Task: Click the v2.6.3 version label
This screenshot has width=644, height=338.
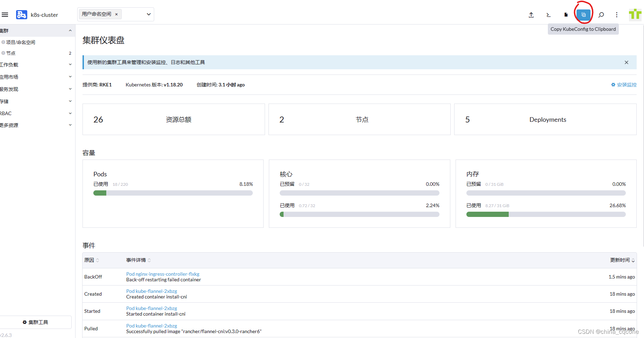Action: tap(6, 335)
